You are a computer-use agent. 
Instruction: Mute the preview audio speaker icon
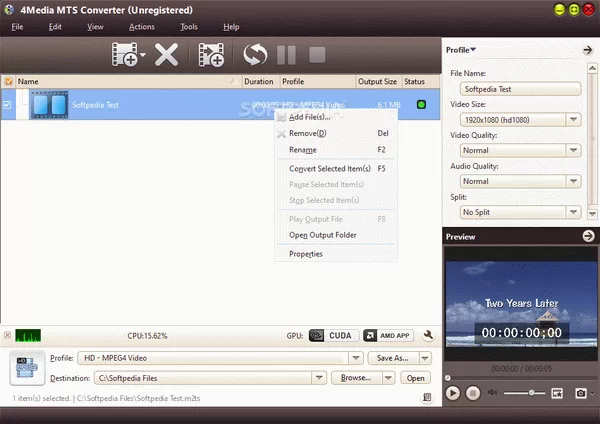pyautogui.click(x=492, y=393)
